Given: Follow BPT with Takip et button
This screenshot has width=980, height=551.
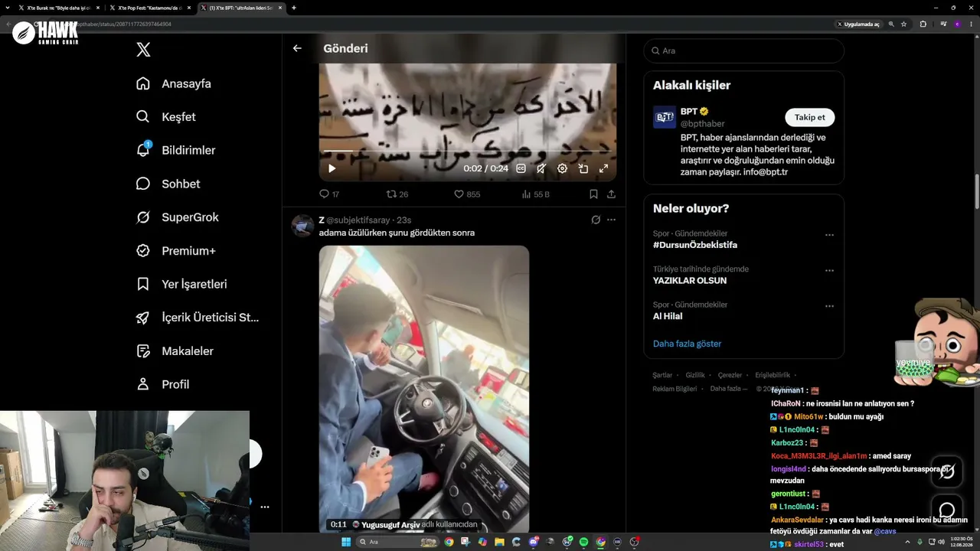Looking at the screenshot, I should [x=809, y=117].
